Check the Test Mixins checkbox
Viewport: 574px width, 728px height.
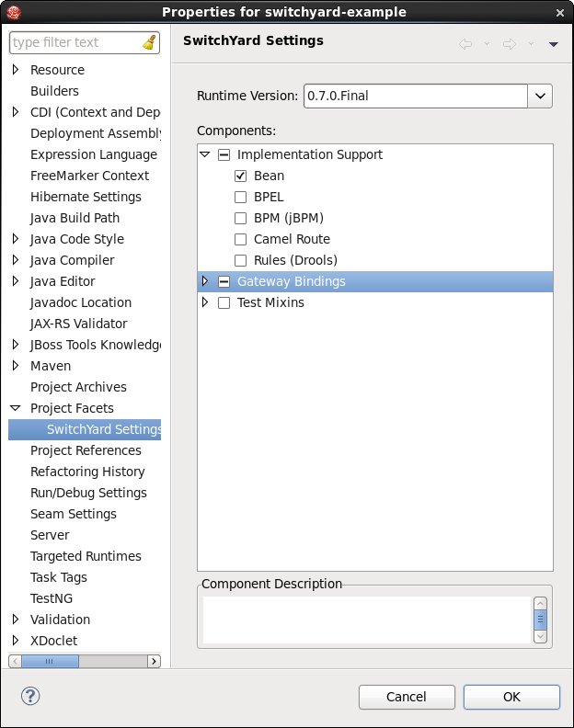tap(224, 303)
